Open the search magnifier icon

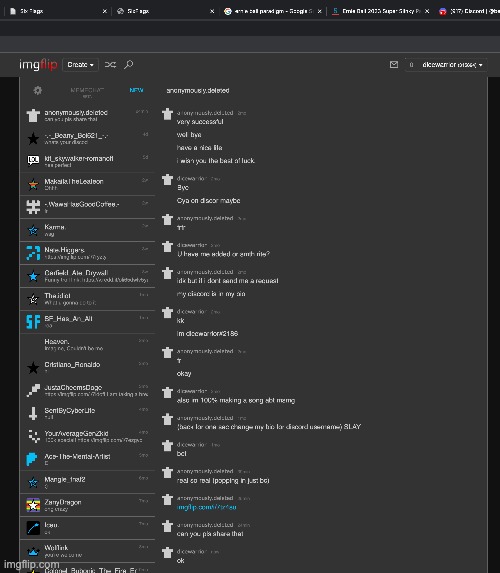128,65
